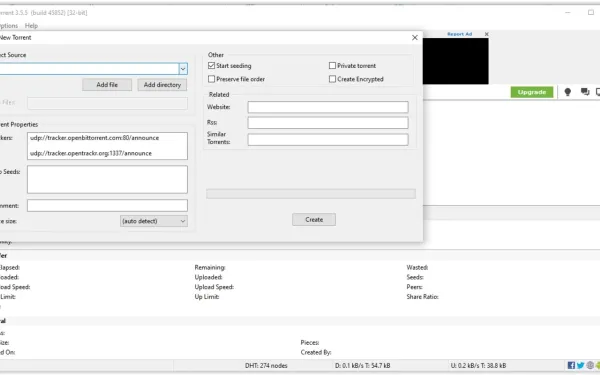Click the 'Seeds:' label in info pane

tap(415, 277)
